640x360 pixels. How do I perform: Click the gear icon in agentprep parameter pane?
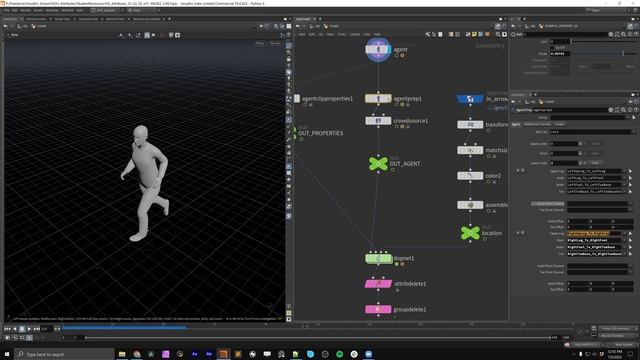click(611, 110)
